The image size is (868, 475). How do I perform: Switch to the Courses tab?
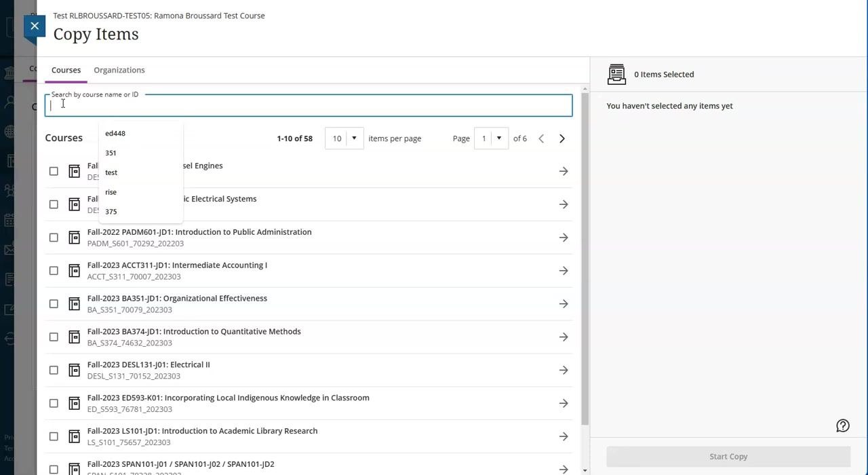(66, 70)
